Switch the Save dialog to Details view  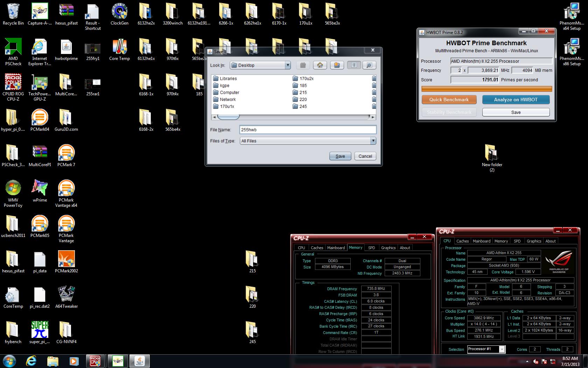[369, 65]
